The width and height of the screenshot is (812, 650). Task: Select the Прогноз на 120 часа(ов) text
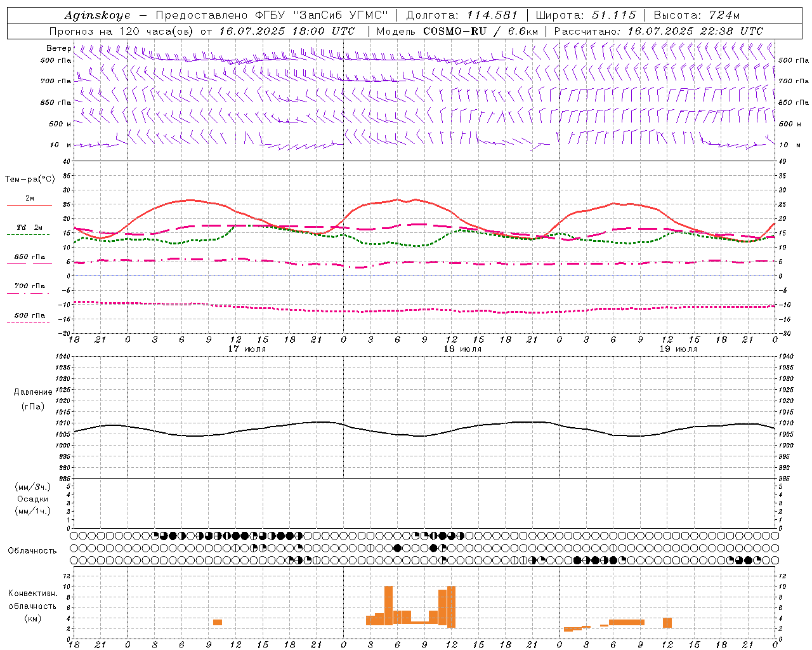pyautogui.click(x=122, y=31)
